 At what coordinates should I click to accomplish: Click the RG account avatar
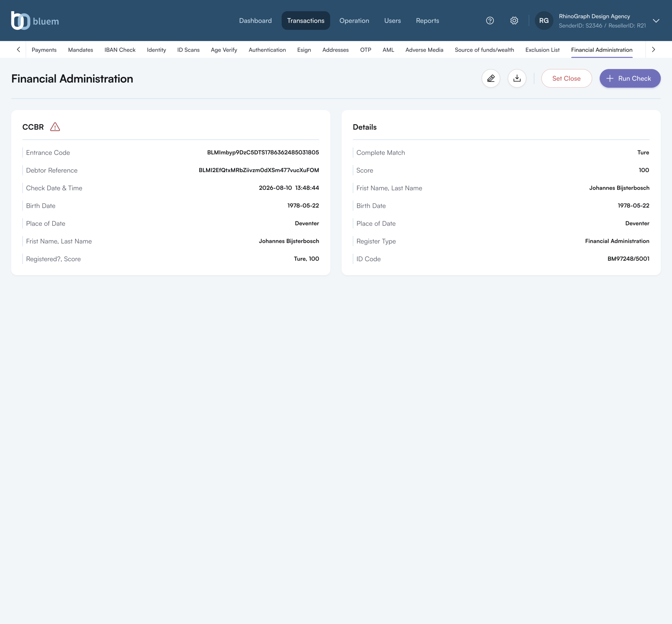(544, 21)
